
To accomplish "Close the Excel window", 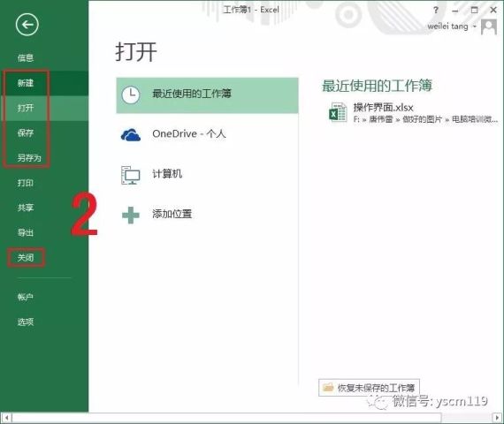I will (493, 11).
